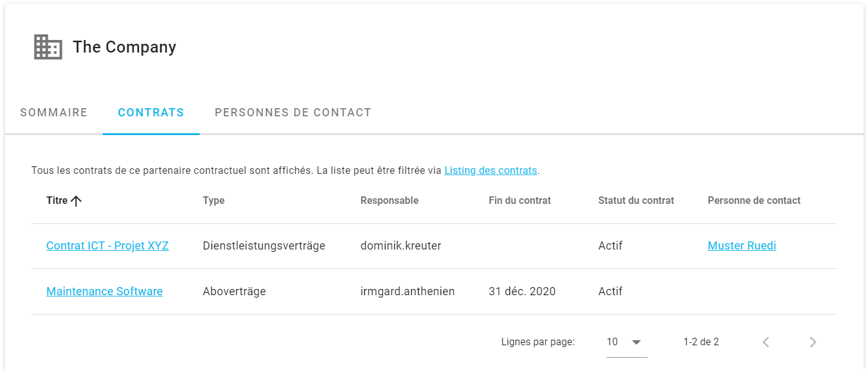Click the Titre sort arrow icon
Image resolution: width=868 pixels, height=369 pixels.
76,201
